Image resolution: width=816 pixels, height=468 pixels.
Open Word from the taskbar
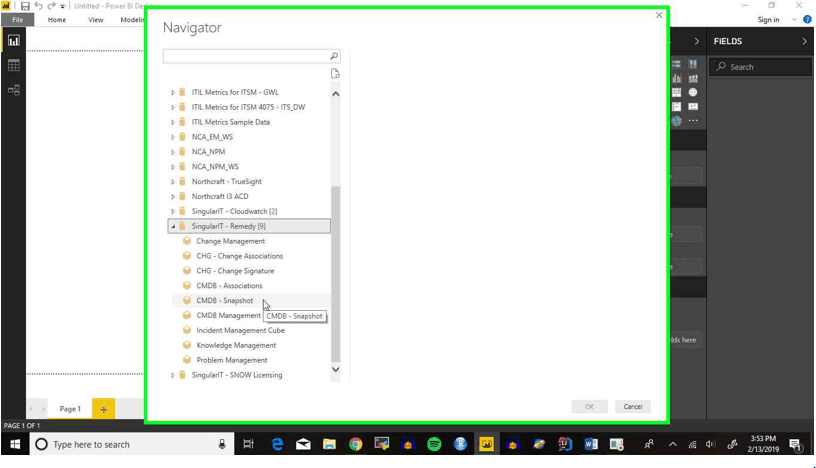tap(591, 444)
